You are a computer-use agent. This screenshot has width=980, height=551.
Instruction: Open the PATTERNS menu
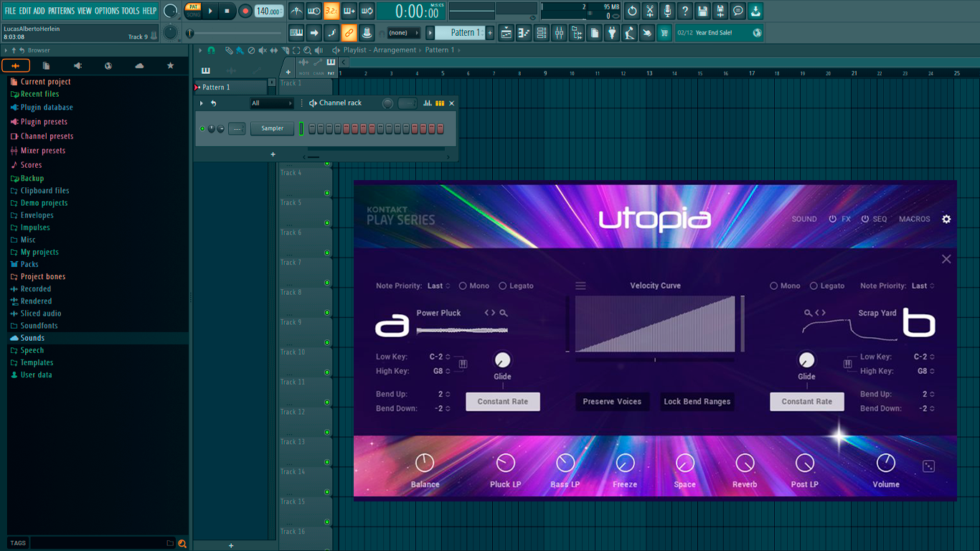tap(61, 11)
